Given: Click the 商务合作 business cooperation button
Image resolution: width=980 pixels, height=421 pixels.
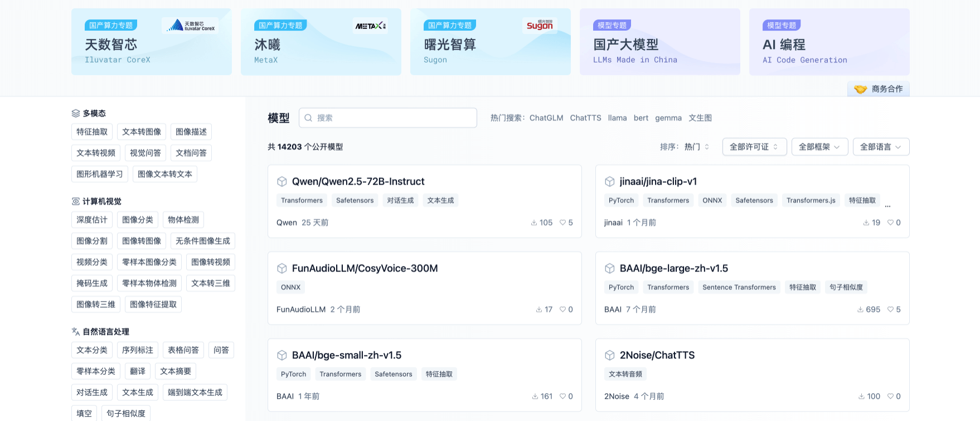Looking at the screenshot, I should 879,89.
